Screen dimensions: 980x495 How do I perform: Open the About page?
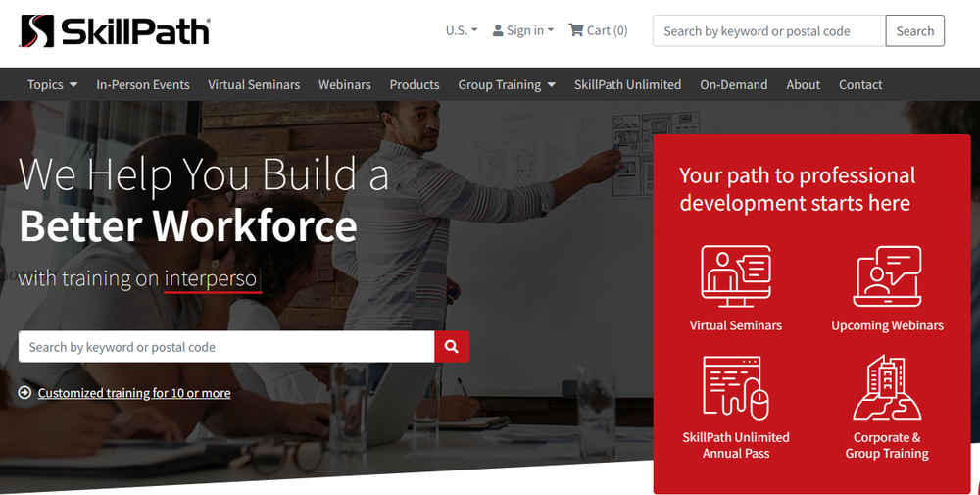click(804, 84)
